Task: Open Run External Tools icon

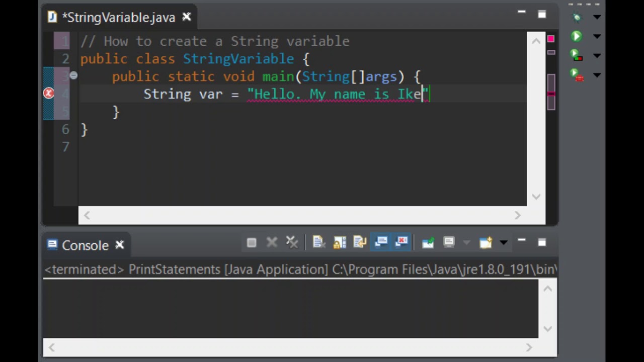Action: 577,75
